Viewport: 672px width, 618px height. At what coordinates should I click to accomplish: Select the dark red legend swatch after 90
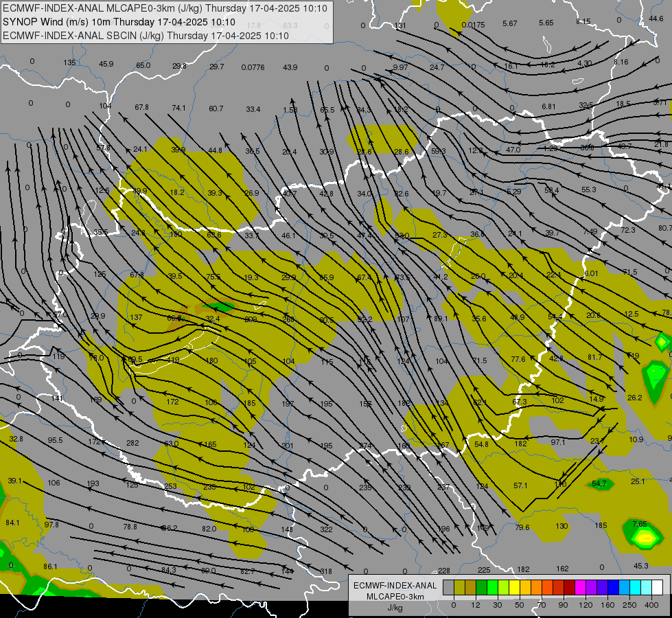(x=569, y=588)
